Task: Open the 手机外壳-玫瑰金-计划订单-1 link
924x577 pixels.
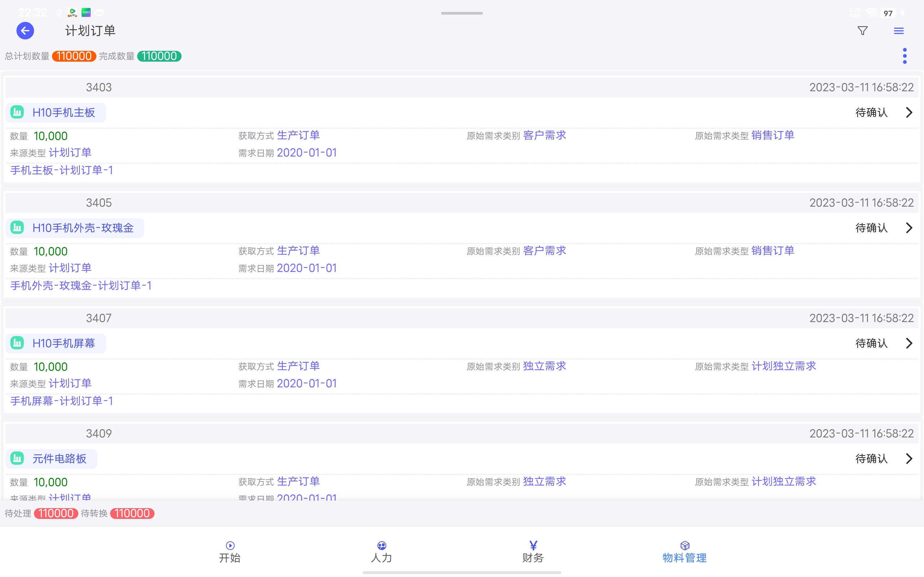Action: pos(81,286)
